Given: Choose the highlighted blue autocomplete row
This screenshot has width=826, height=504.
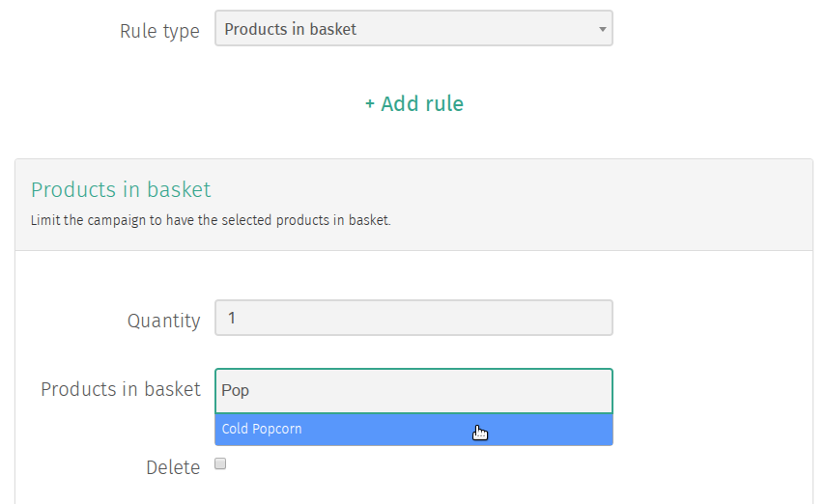Looking at the screenshot, I should coord(413,430).
